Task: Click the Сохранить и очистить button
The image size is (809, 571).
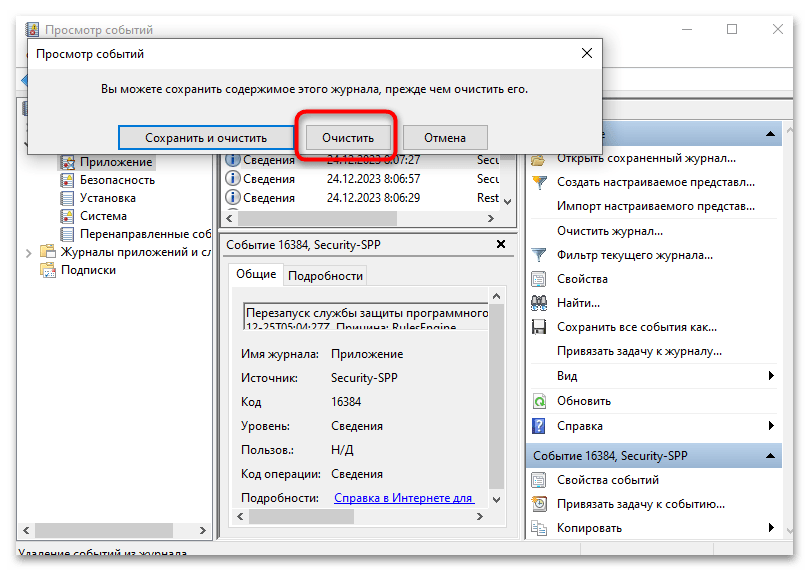Action: pos(206,138)
